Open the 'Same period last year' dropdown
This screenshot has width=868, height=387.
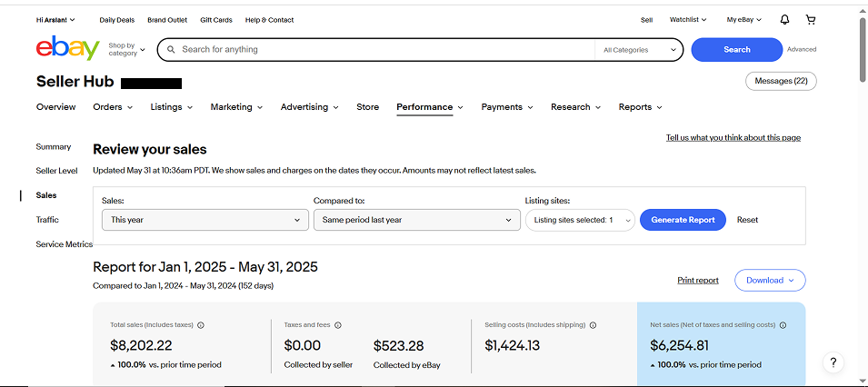[417, 220]
